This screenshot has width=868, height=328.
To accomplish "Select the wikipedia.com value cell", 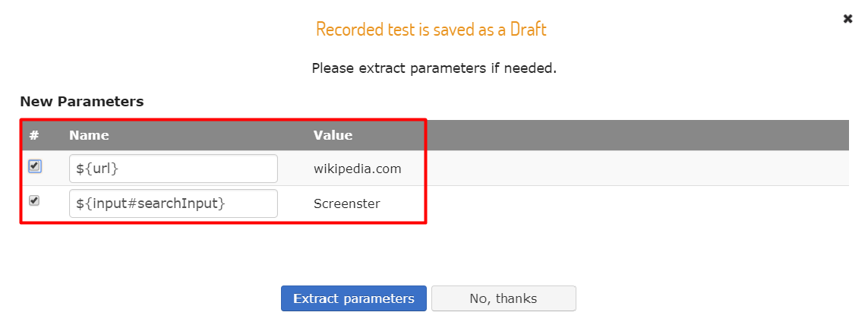I will [x=358, y=169].
